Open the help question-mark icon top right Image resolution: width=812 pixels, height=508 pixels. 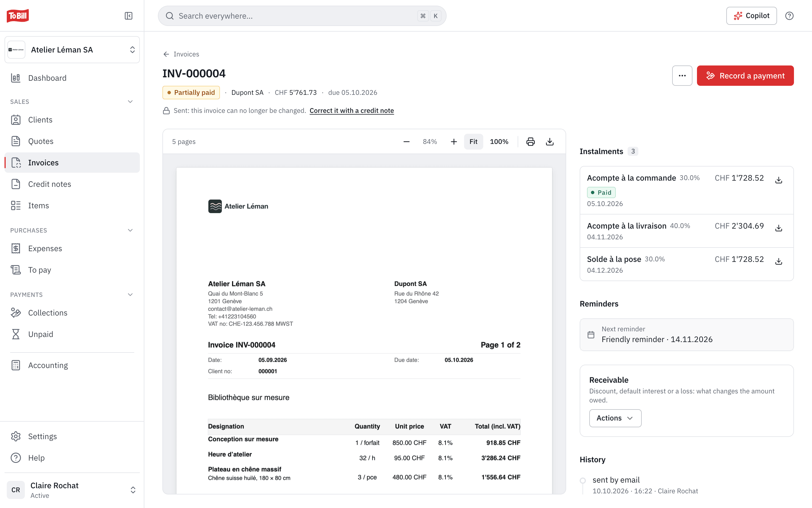click(789, 16)
